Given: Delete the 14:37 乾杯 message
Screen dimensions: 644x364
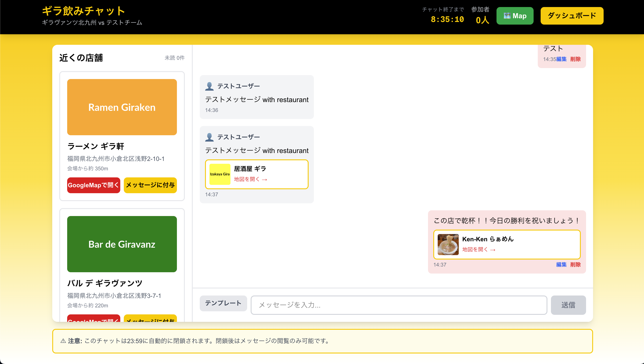Looking at the screenshot, I should (575, 265).
